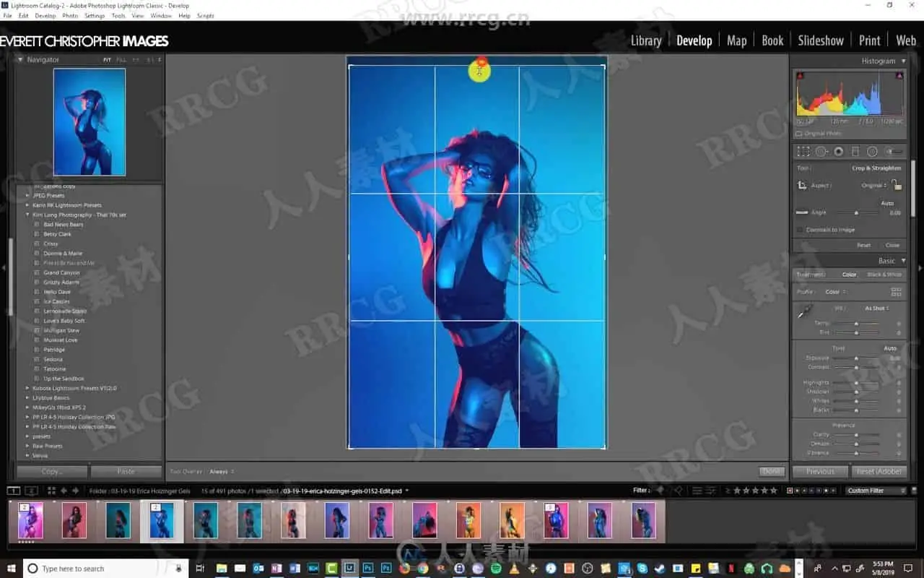Toggle the highlight clipping indicator in Histogram
The height and width of the screenshot is (578, 924).
tap(899, 75)
